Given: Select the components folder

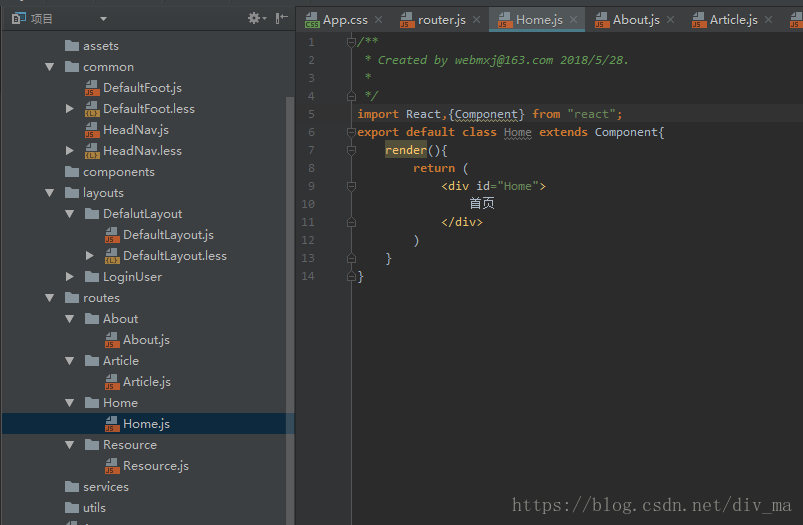Looking at the screenshot, I should tap(110, 172).
